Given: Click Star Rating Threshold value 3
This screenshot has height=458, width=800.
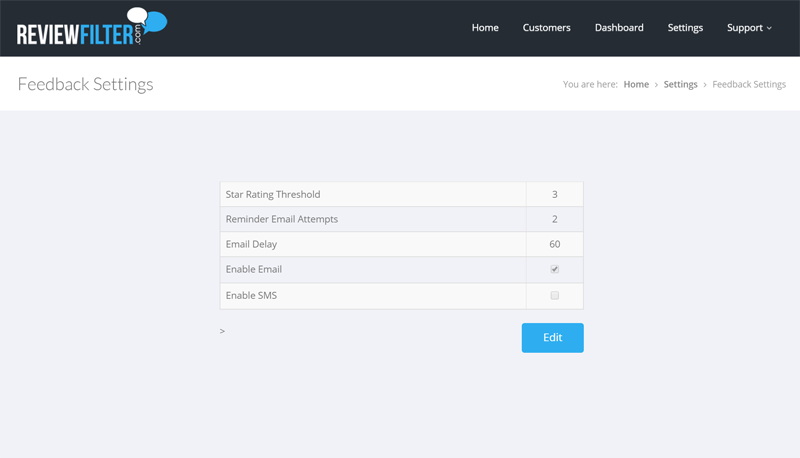Looking at the screenshot, I should [555, 194].
